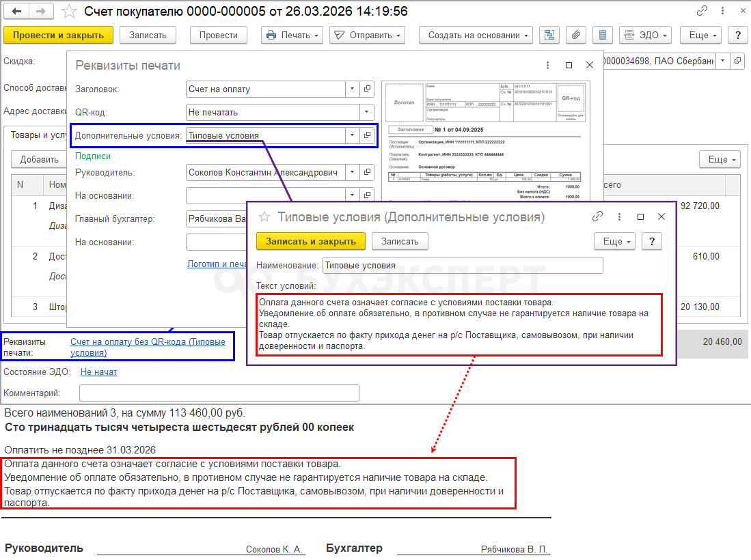Close the Типовые условия window
Screen dimensions: 751x560
661,216
